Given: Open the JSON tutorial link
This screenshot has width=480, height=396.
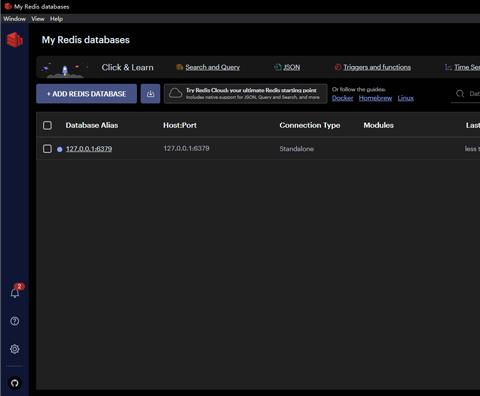Looking at the screenshot, I should coord(292,67).
